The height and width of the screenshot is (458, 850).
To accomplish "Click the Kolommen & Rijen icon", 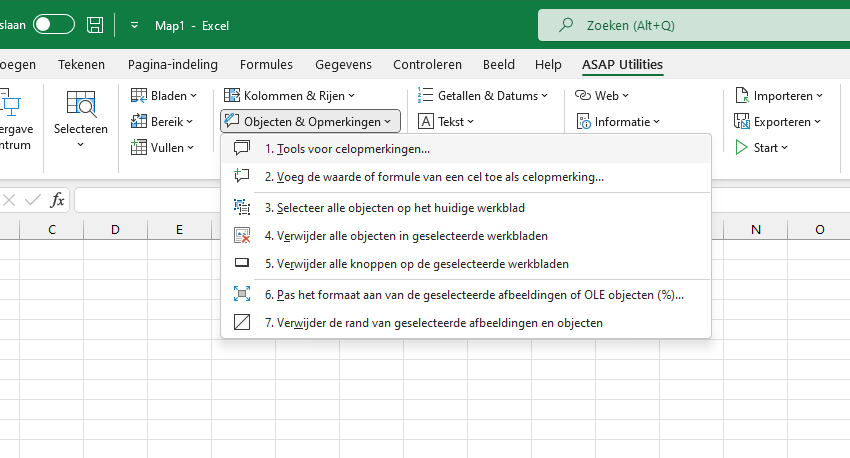I will point(232,95).
